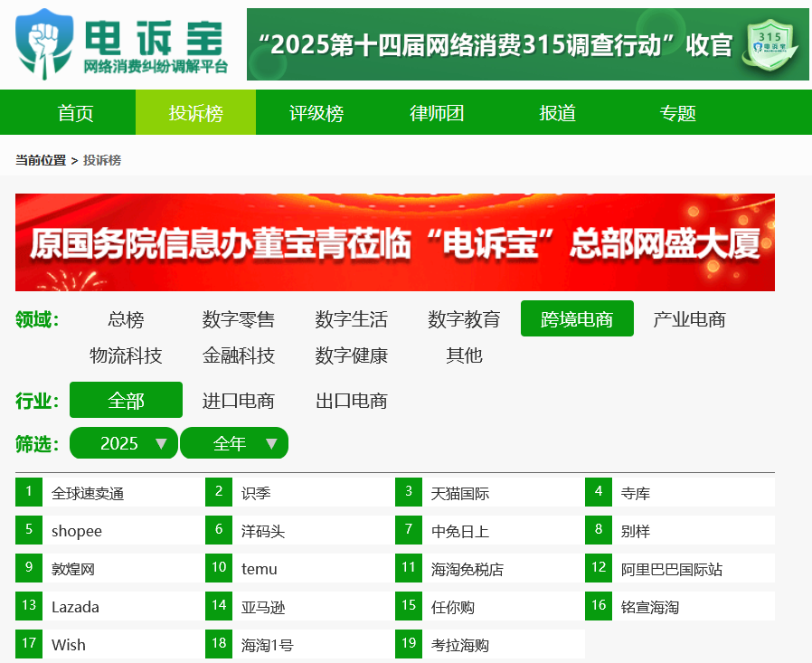Open the 2025 year filter dropdown
This screenshot has height=663, width=812.
(123, 443)
